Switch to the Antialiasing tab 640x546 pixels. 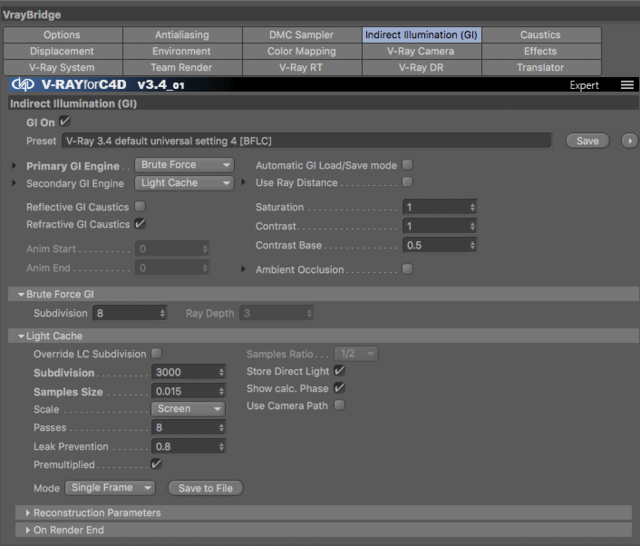click(x=182, y=35)
